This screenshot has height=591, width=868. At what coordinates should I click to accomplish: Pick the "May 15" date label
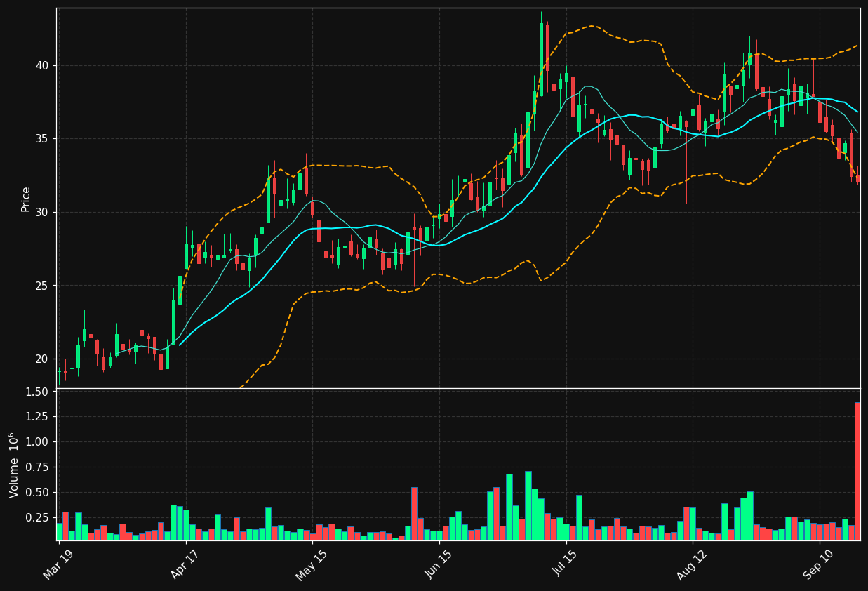311,564
